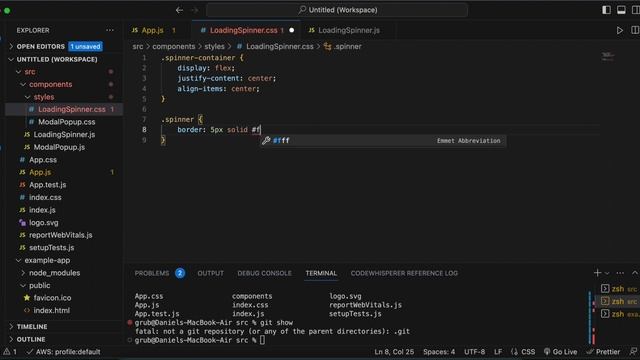This screenshot has height=360, width=640.
Task: Create a new terminal with plus icon
Action: click(x=597, y=273)
